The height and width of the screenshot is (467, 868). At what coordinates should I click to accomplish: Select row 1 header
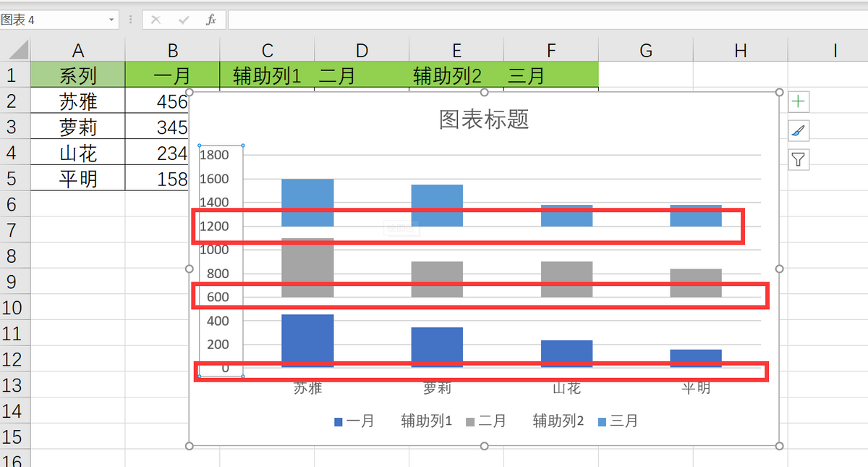[x=15, y=75]
